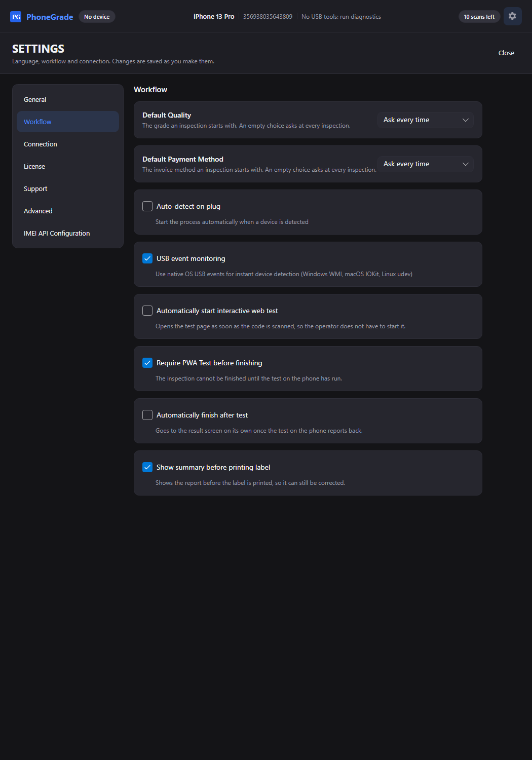Image resolution: width=532 pixels, height=760 pixels.
Task: Click the No device status badge
Action: click(97, 17)
